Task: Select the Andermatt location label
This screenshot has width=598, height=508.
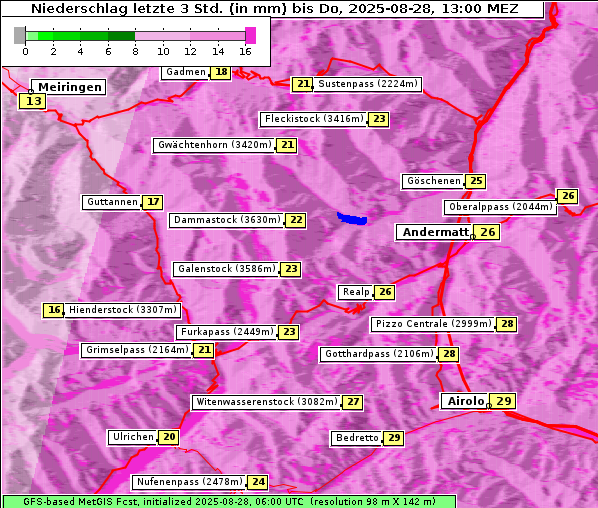Action: pyautogui.click(x=435, y=232)
